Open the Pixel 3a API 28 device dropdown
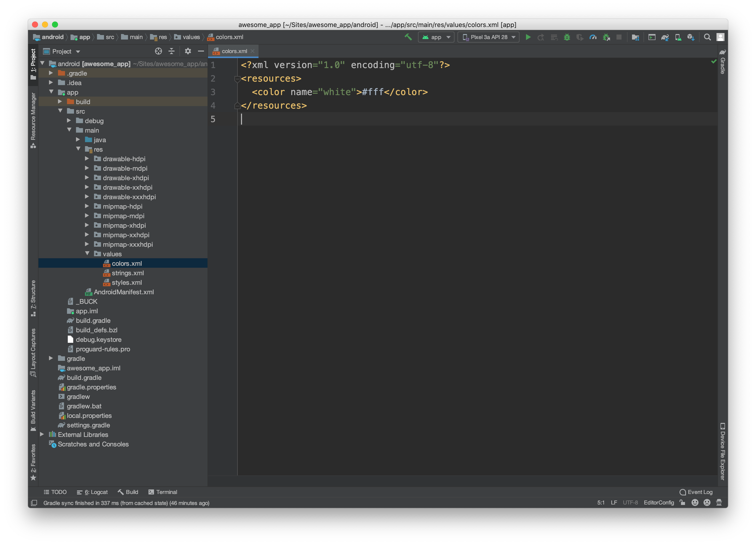Image resolution: width=756 pixels, height=545 pixels. click(489, 37)
